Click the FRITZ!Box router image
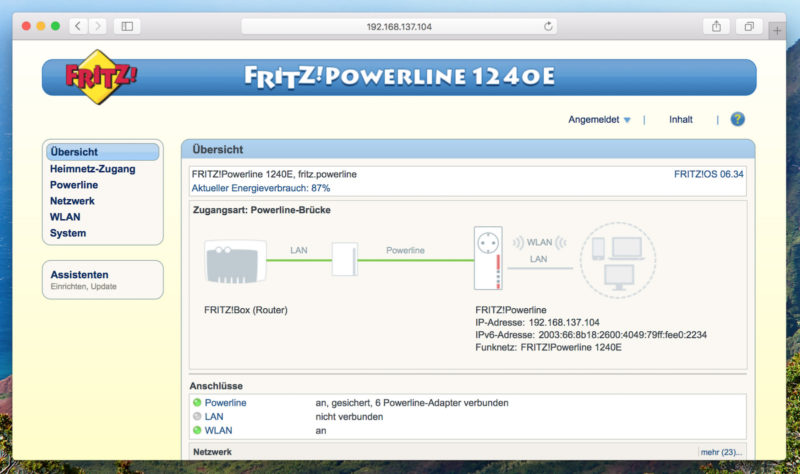 (x=235, y=262)
